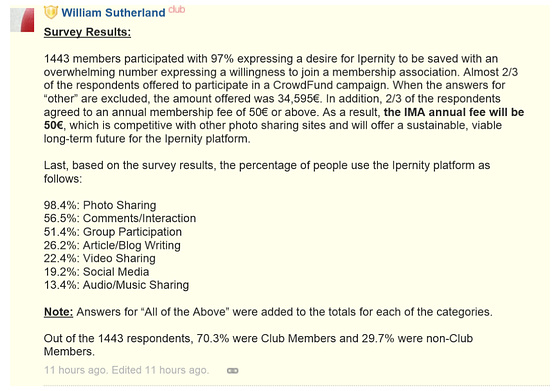Open William Sutherland's avatar thumbnail

(x=22, y=20)
